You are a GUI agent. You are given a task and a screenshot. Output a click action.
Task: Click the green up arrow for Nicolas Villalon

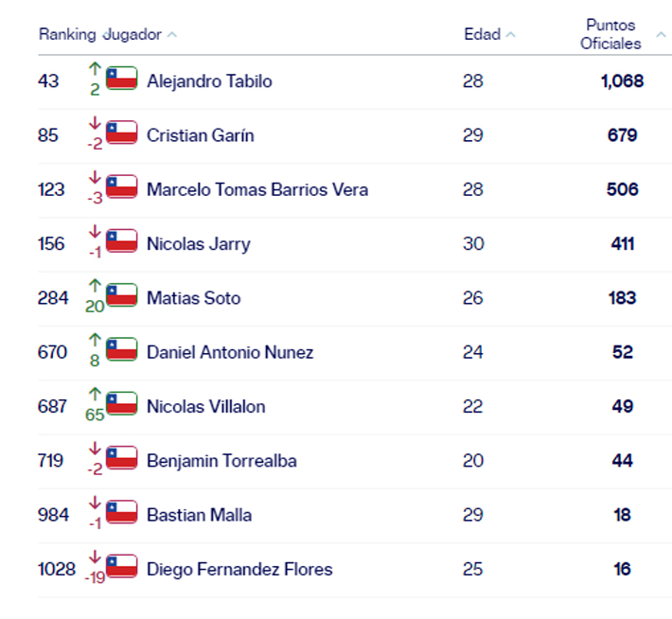tap(95, 393)
